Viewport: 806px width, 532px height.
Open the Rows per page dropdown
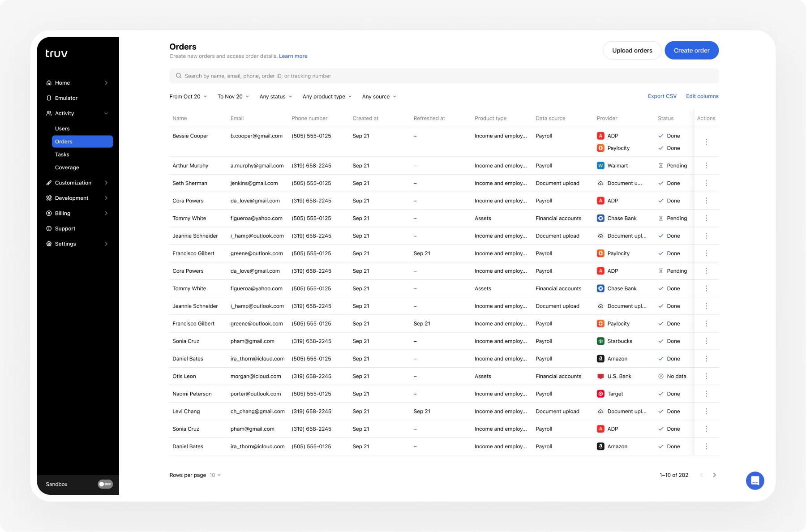pyautogui.click(x=214, y=475)
